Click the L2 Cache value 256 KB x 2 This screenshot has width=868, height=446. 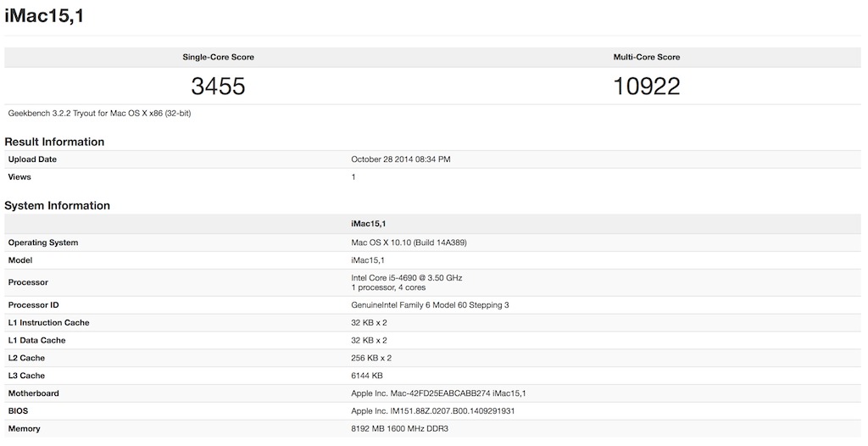tap(371, 358)
